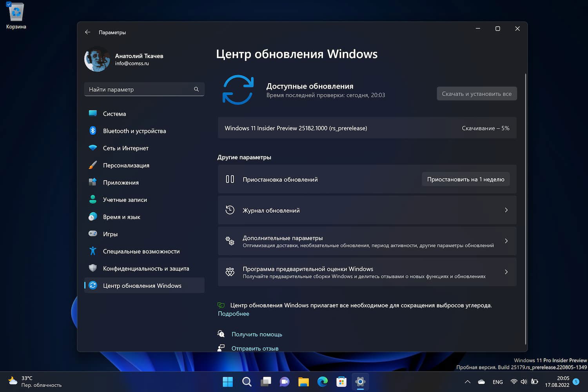Expand Журнал обновлений
Viewport: 588px width, 392px height.
pyautogui.click(x=367, y=210)
